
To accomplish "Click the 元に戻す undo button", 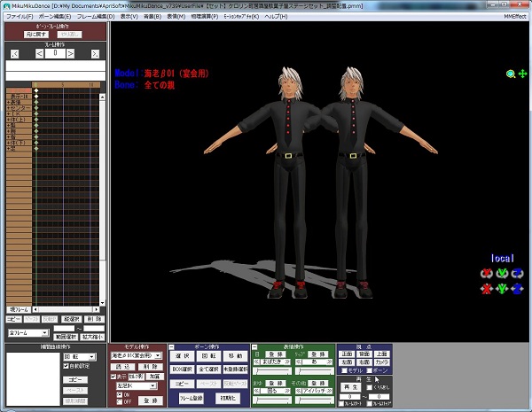I will (36, 35).
